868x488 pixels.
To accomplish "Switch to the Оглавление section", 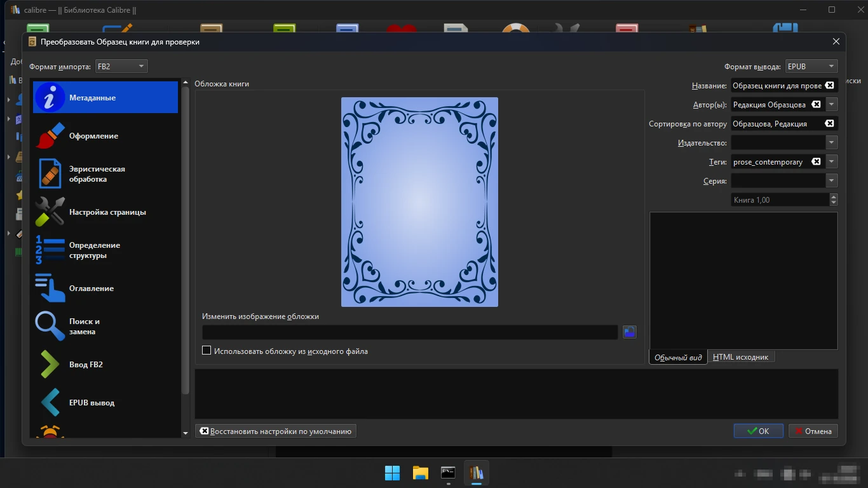I will [x=105, y=288].
